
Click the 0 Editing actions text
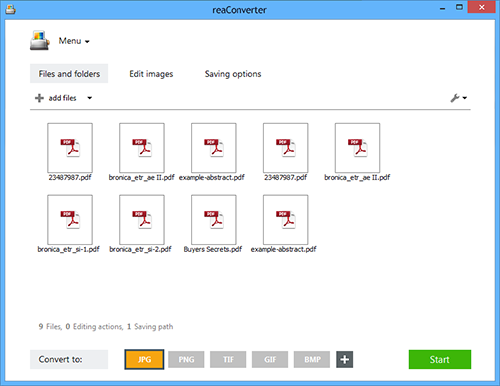(94, 327)
